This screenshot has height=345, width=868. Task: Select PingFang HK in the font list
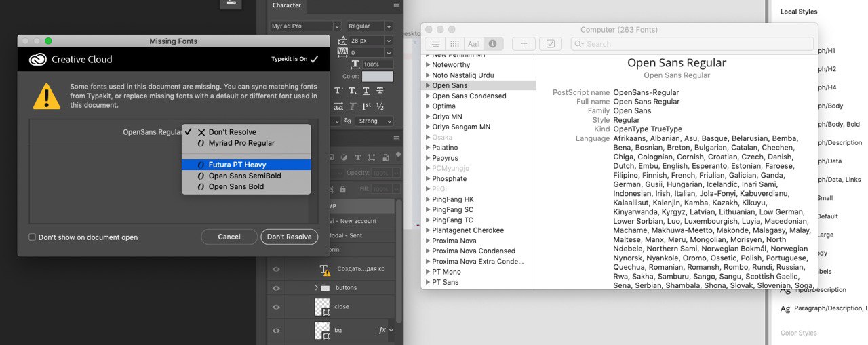coord(453,200)
